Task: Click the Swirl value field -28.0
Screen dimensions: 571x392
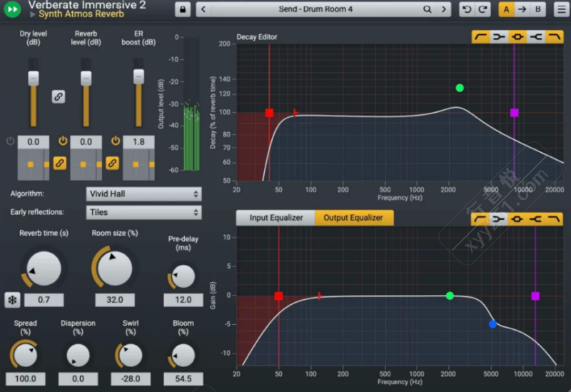Action: pos(131,379)
